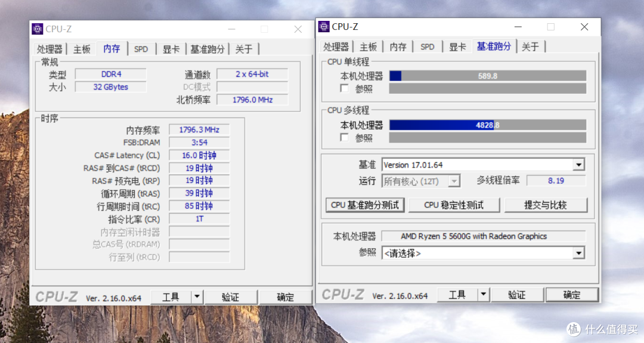Click 验证 button in left window
This screenshot has height=343, width=644.
[230, 296]
